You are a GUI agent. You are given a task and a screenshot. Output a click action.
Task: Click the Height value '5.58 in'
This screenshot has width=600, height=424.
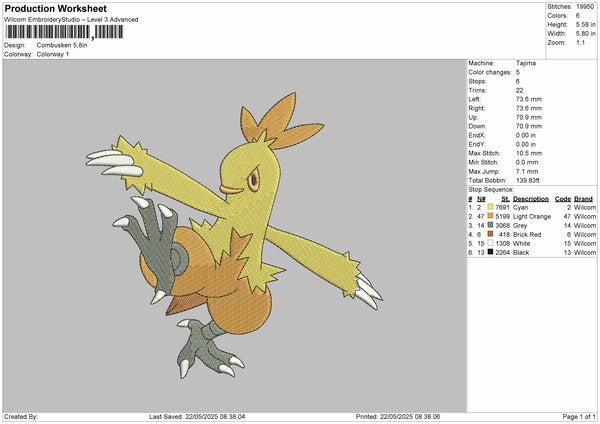(585, 24)
